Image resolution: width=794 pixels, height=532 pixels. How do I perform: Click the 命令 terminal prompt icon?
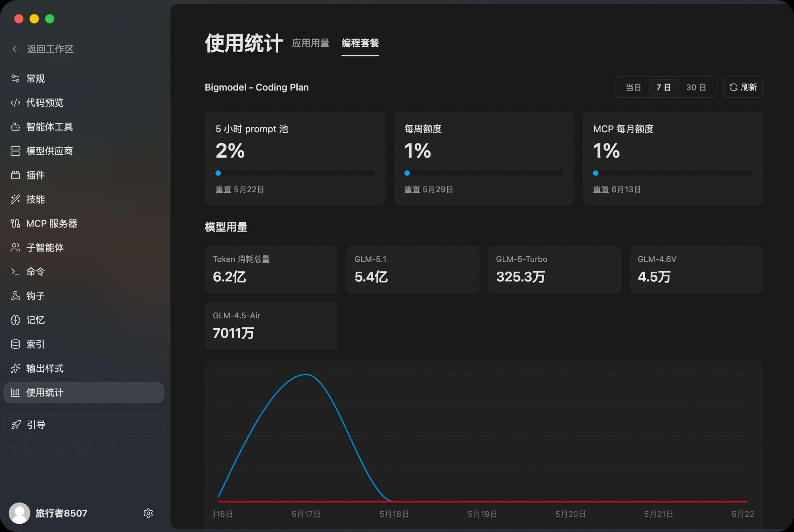[x=15, y=272]
